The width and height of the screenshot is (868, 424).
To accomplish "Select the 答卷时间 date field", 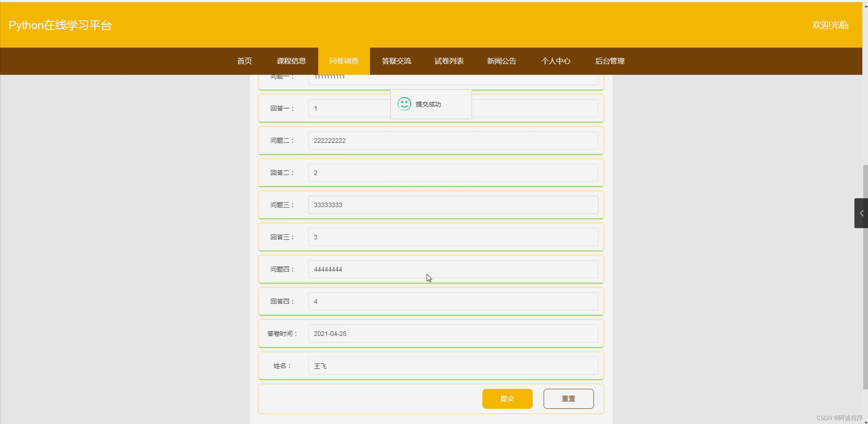I will [453, 334].
